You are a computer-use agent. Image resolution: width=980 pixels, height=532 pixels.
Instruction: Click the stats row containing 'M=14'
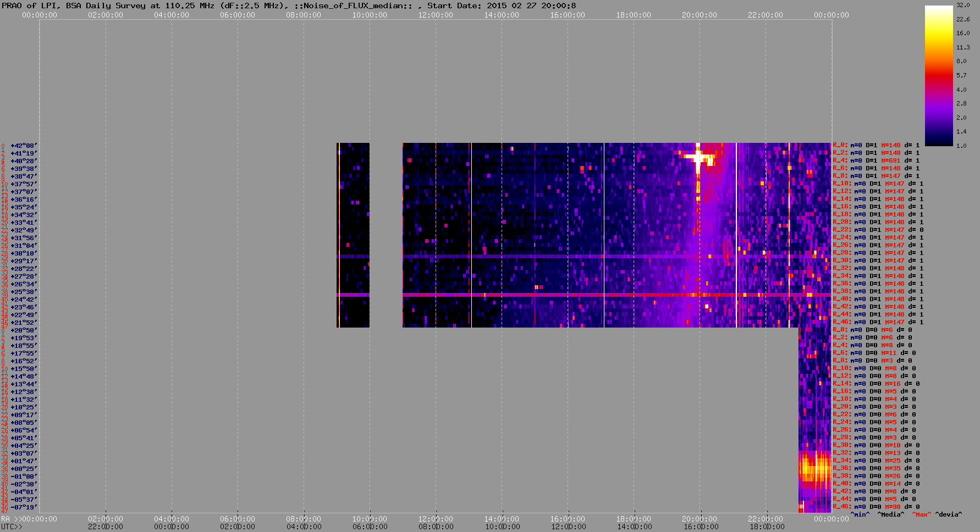pyautogui.click(x=876, y=484)
